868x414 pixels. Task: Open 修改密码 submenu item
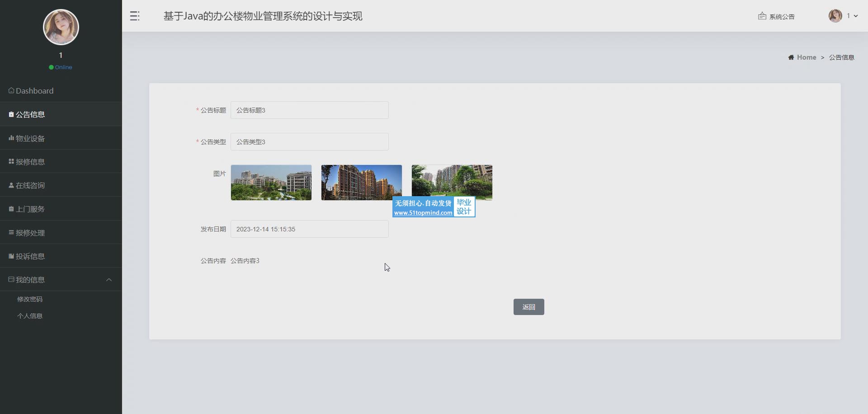click(x=30, y=299)
